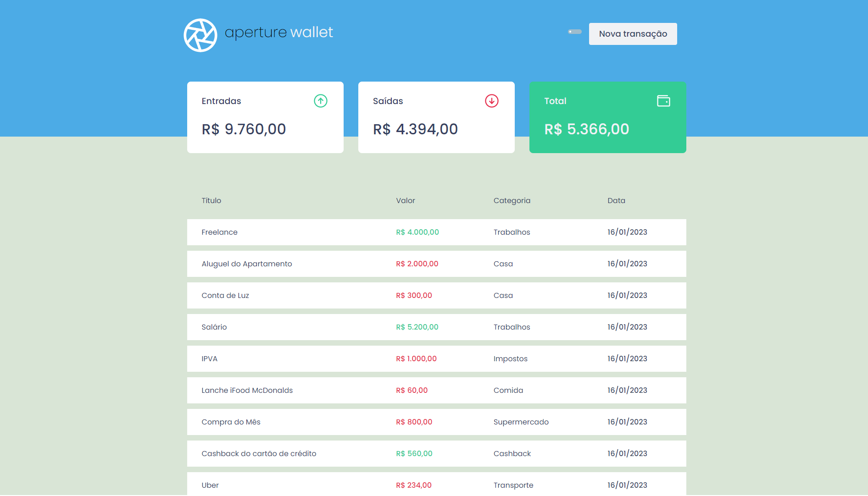Click the Saídas down-arrow icon
Viewport: 868px width, 496px height.
[x=492, y=101]
